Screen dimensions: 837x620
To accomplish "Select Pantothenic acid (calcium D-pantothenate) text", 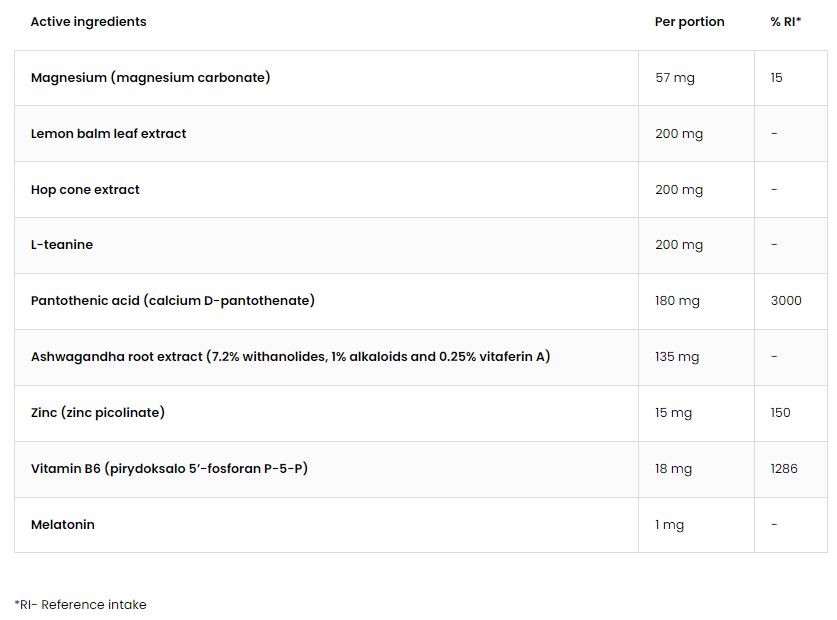I will (x=172, y=301).
